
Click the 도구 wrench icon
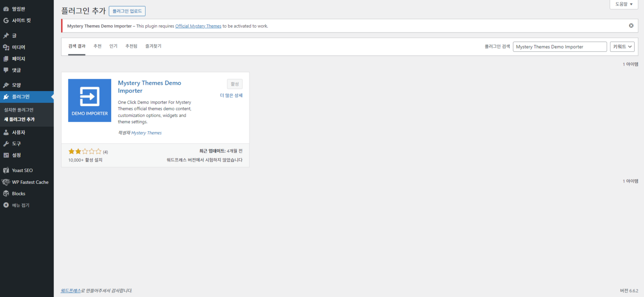[x=6, y=144]
